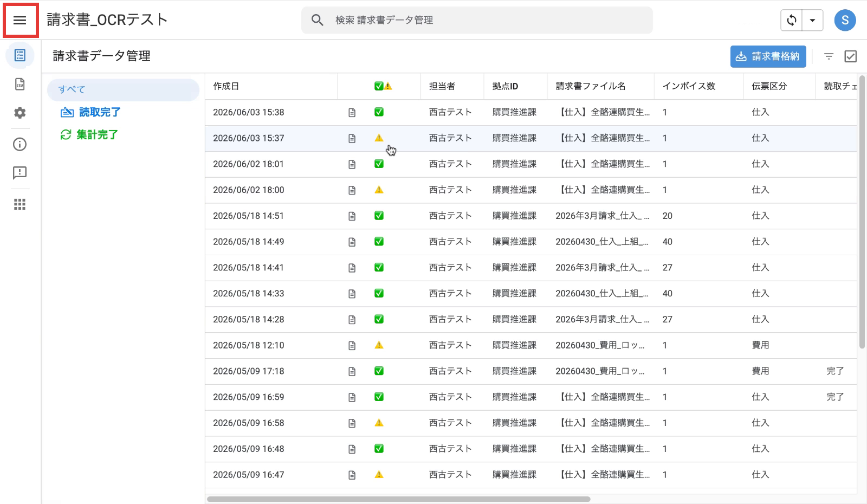Image resolution: width=867 pixels, height=504 pixels.
Task: Select the 読取完了 view
Action: coord(90,112)
